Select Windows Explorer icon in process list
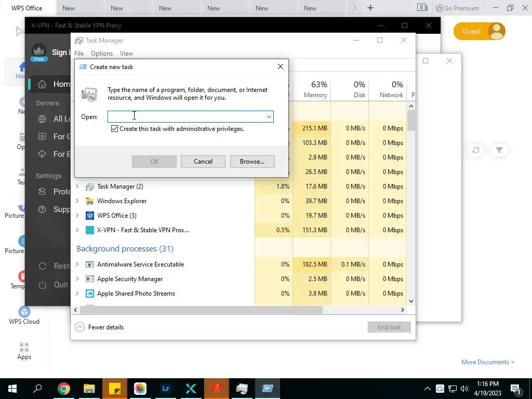Viewport: 532px width, 399px height. pyautogui.click(x=89, y=201)
